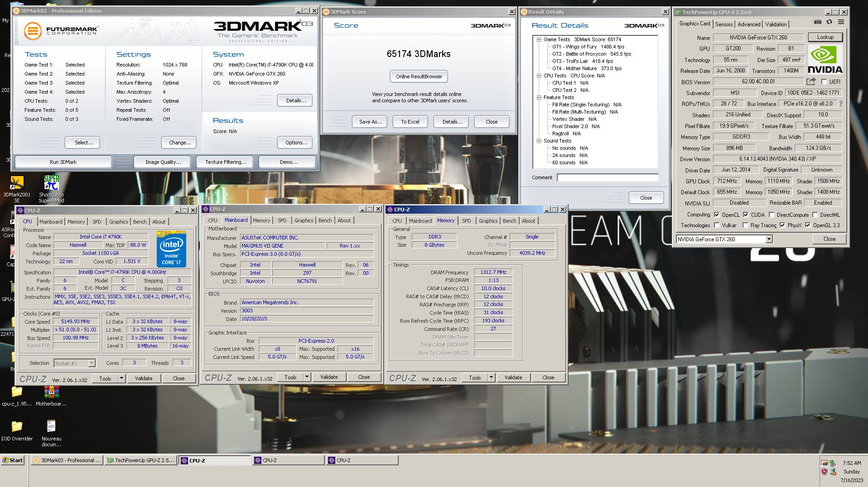Click the 3DMark03 taskbar button

pyautogui.click(x=68, y=460)
